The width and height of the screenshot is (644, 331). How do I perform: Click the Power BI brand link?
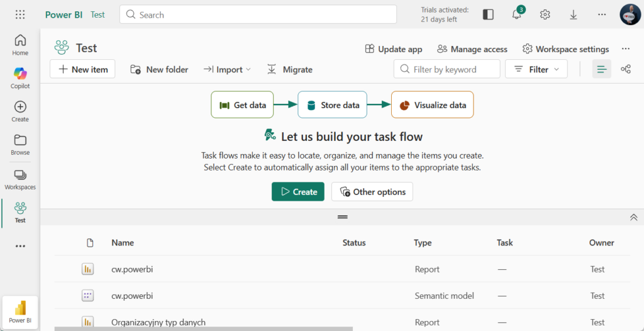point(64,15)
